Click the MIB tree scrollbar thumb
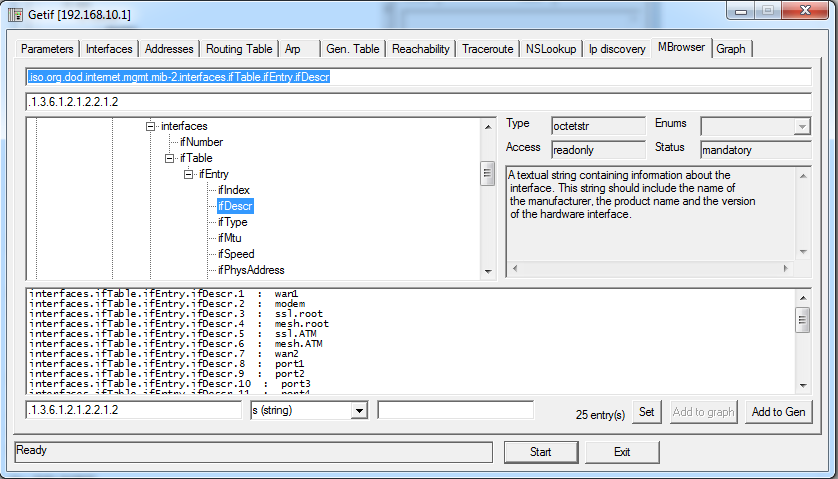This screenshot has height=479, width=838. pos(487,173)
